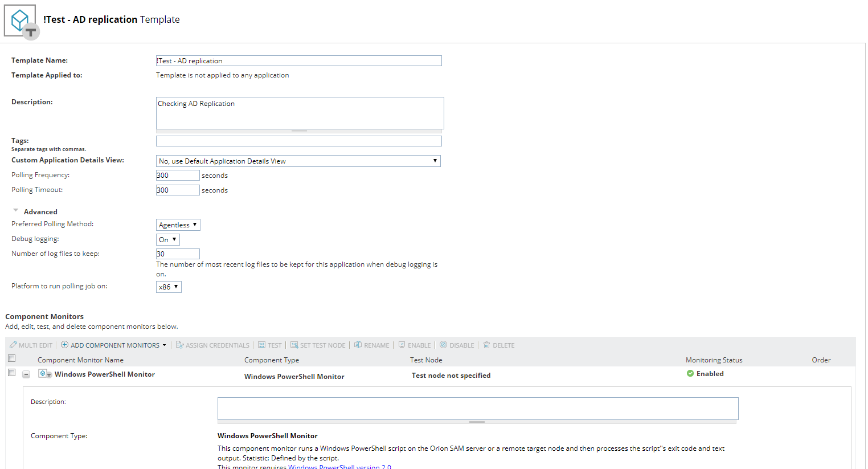Grab the component Description resize handle

477,422
